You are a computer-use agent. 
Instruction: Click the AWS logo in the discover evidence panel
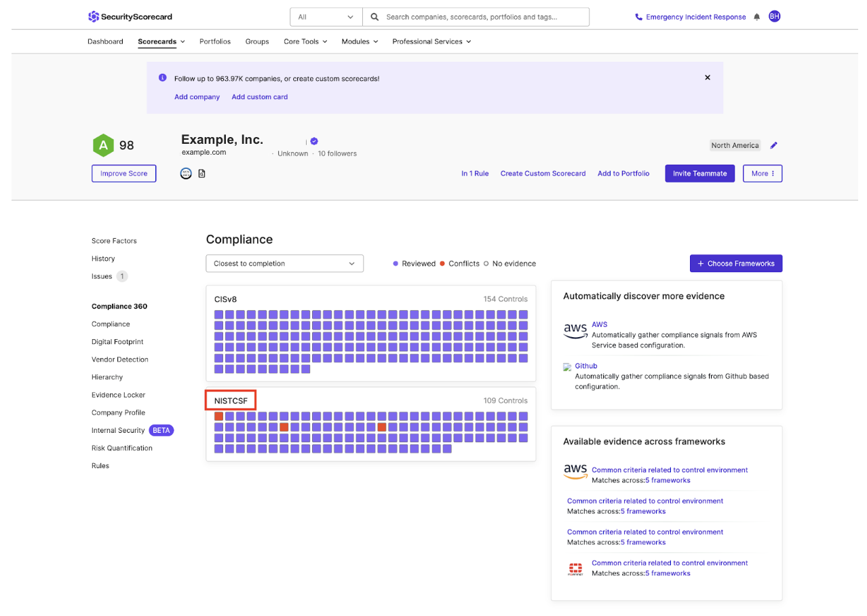575,330
